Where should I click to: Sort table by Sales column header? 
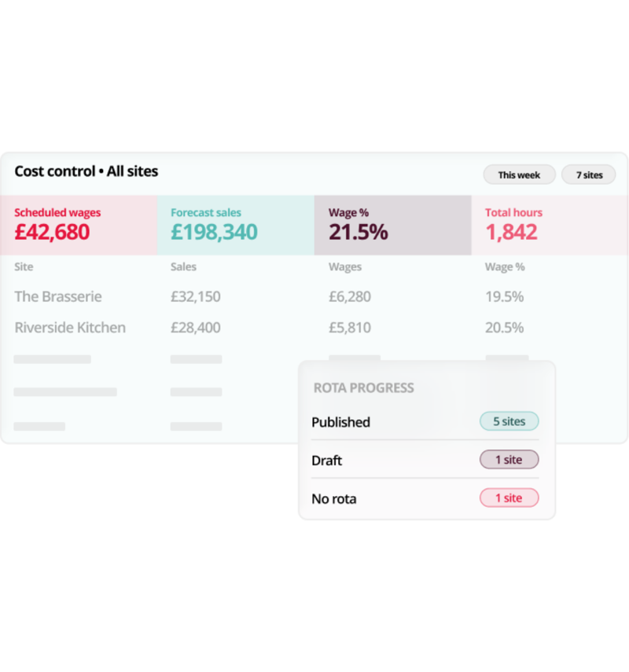pos(183,266)
